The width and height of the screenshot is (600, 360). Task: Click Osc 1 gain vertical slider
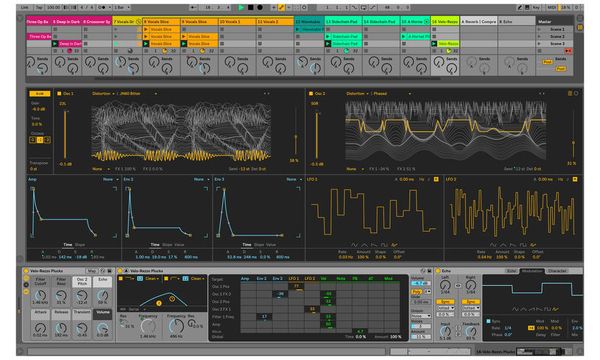(x=65, y=134)
